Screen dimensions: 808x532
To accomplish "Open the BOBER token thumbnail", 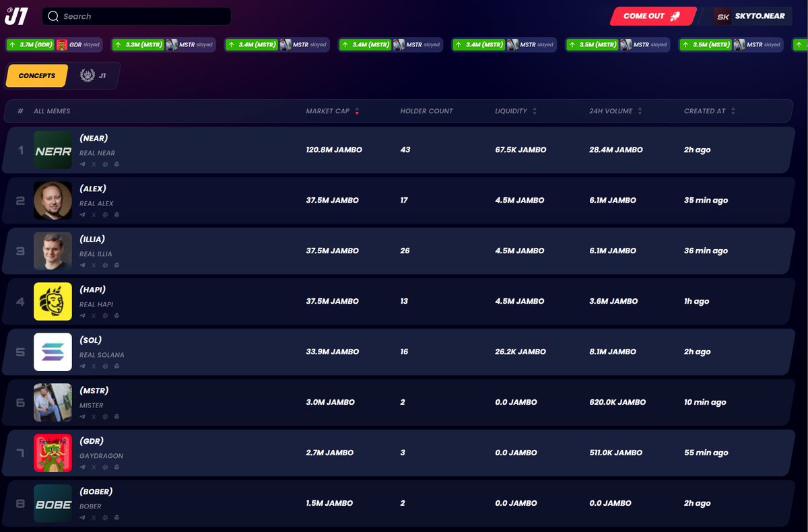I will point(53,504).
